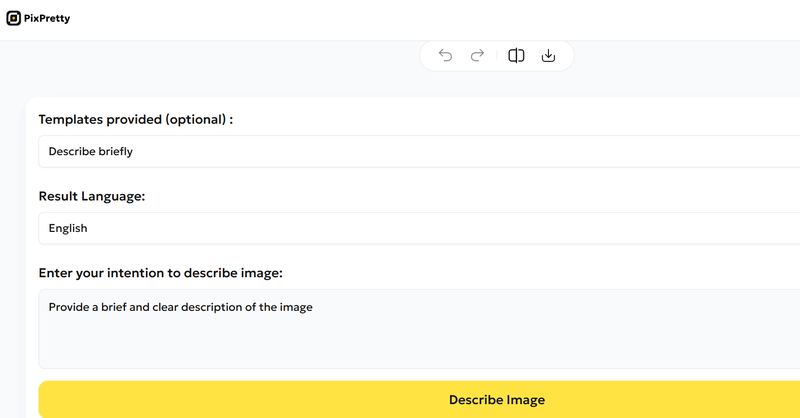Place cursor in 'Provide a brief and clear' text
This screenshot has height=418, width=800.
point(120,307)
